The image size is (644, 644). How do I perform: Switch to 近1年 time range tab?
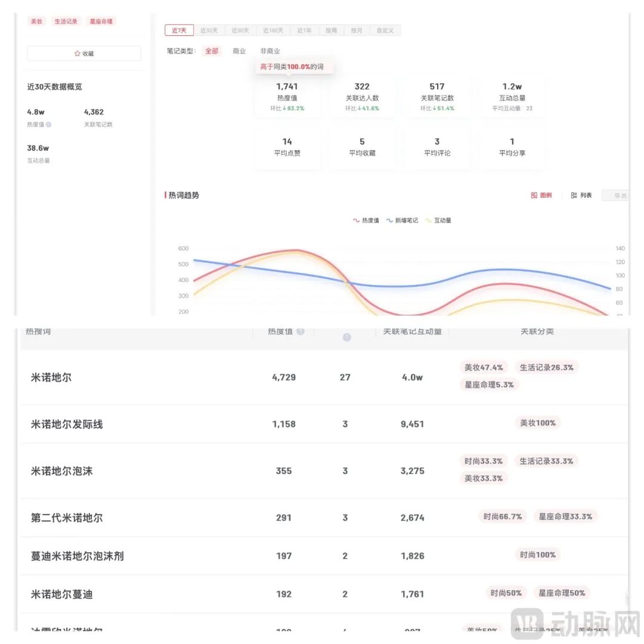coord(304,30)
